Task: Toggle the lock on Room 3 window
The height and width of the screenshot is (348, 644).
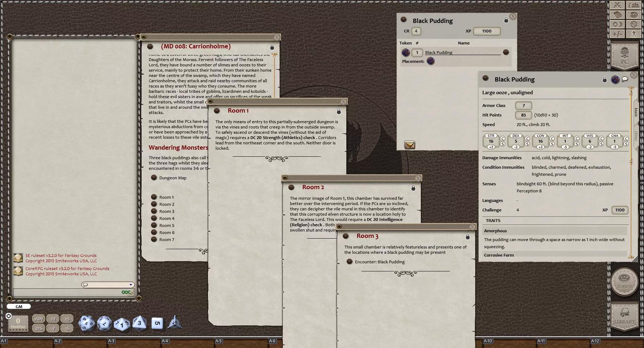Action: click(x=467, y=236)
